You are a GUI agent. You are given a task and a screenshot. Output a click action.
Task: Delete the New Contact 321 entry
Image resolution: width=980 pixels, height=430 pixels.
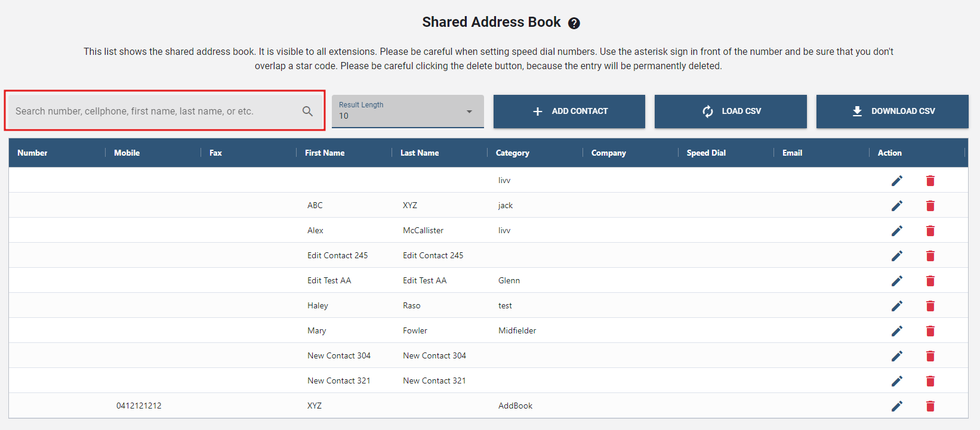pos(930,381)
